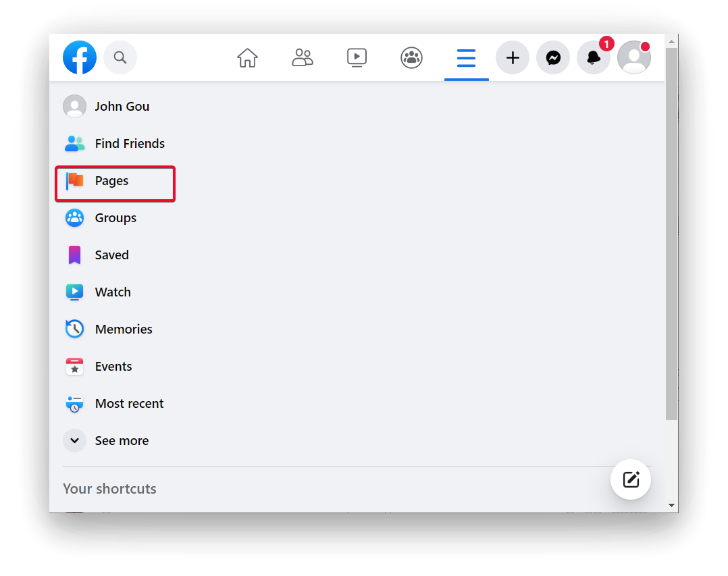This screenshot has height=576, width=728.
Task: Click the Facebook logo
Action: tap(80, 57)
